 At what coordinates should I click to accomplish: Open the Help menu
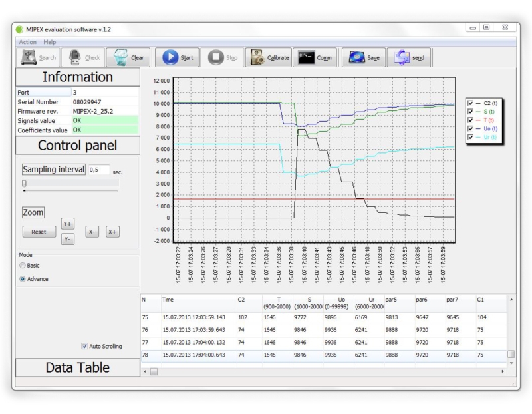pyautogui.click(x=49, y=42)
